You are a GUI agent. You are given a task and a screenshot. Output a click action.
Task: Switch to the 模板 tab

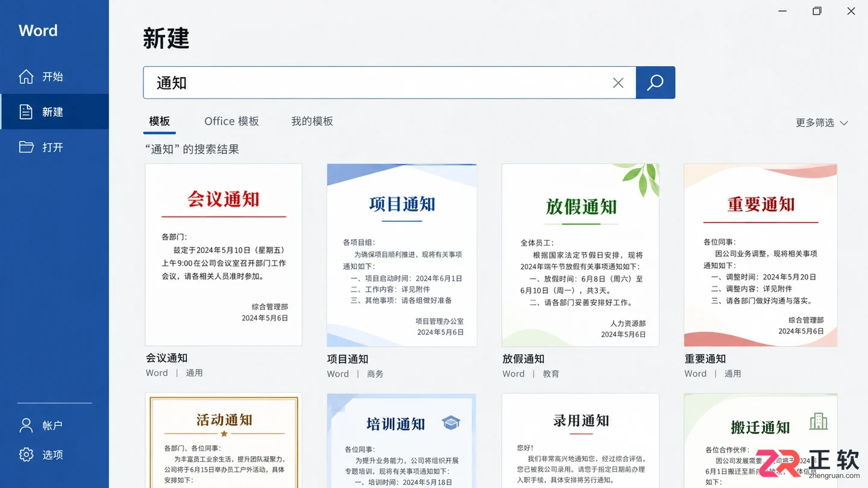click(x=160, y=121)
